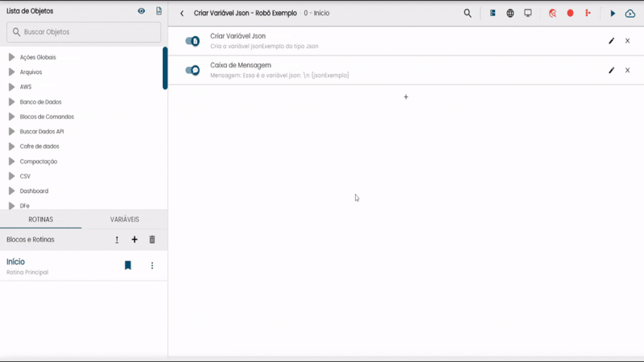
Task: Switch to the VARIÁVEIS tab
Action: [x=124, y=220]
